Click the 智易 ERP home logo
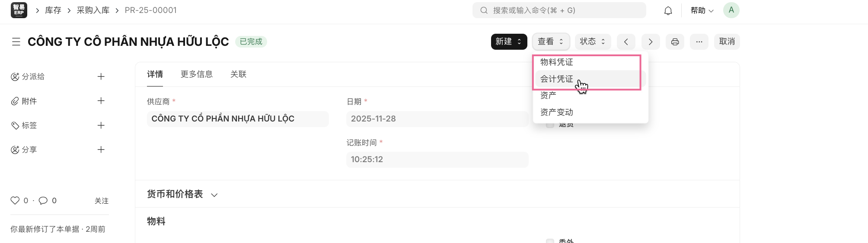The image size is (868, 243). [19, 10]
